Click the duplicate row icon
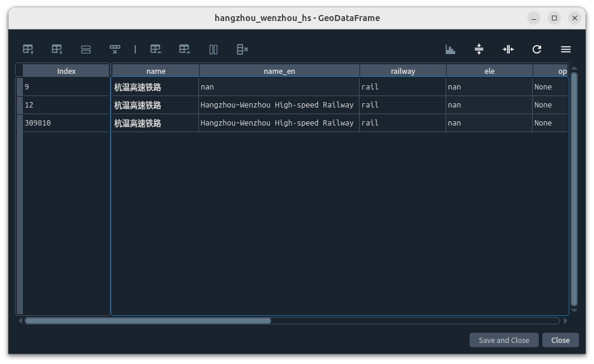This screenshot has height=364, width=594. [86, 49]
